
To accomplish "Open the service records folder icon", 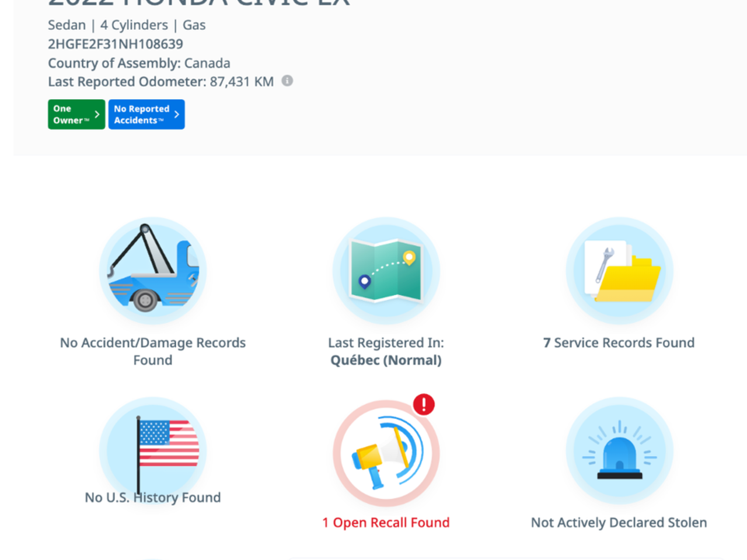I will (x=619, y=270).
